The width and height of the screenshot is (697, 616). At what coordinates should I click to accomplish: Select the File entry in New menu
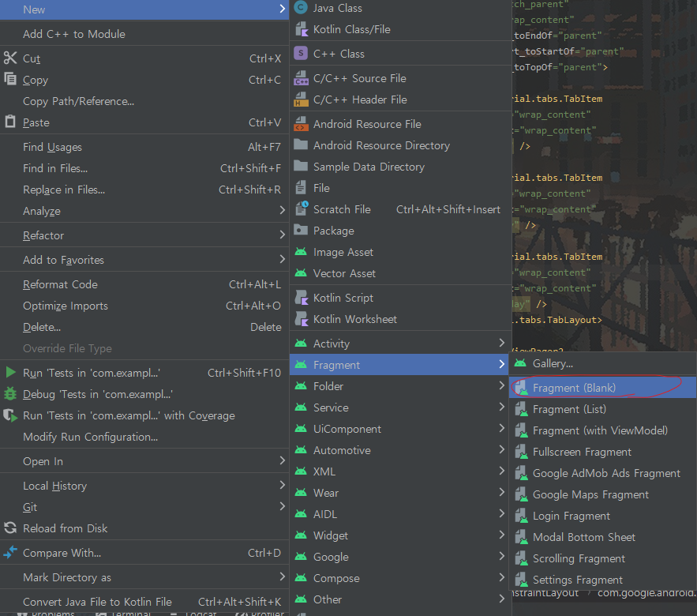400,188
